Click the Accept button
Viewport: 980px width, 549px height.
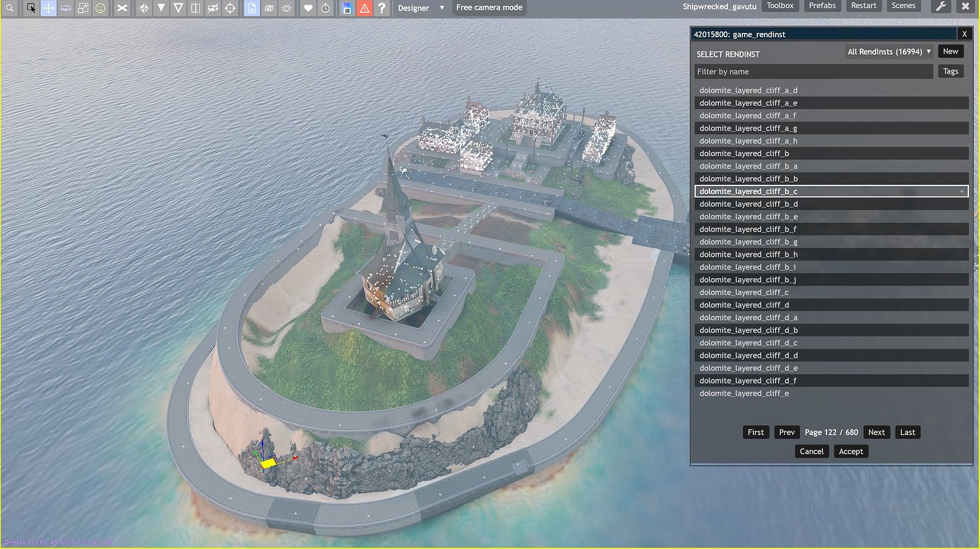851,451
